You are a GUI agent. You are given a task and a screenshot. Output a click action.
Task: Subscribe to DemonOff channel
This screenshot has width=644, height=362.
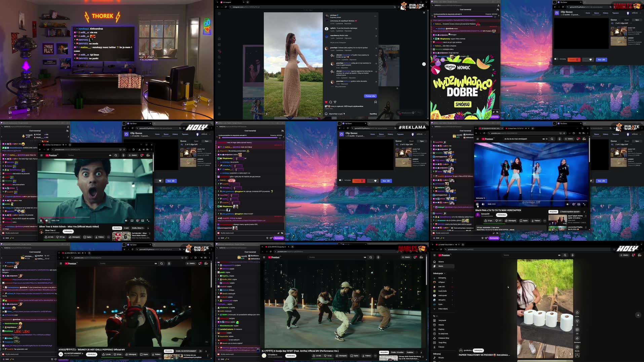(x=501, y=215)
